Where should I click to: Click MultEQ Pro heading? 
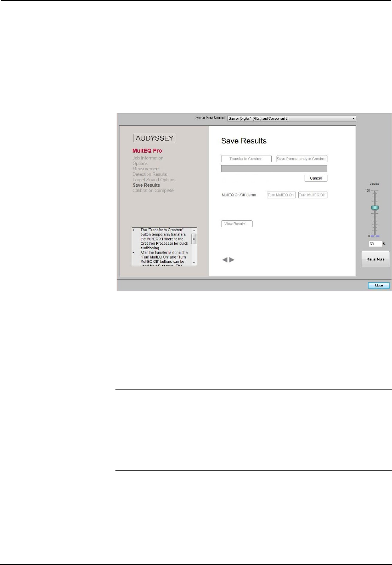pos(147,151)
